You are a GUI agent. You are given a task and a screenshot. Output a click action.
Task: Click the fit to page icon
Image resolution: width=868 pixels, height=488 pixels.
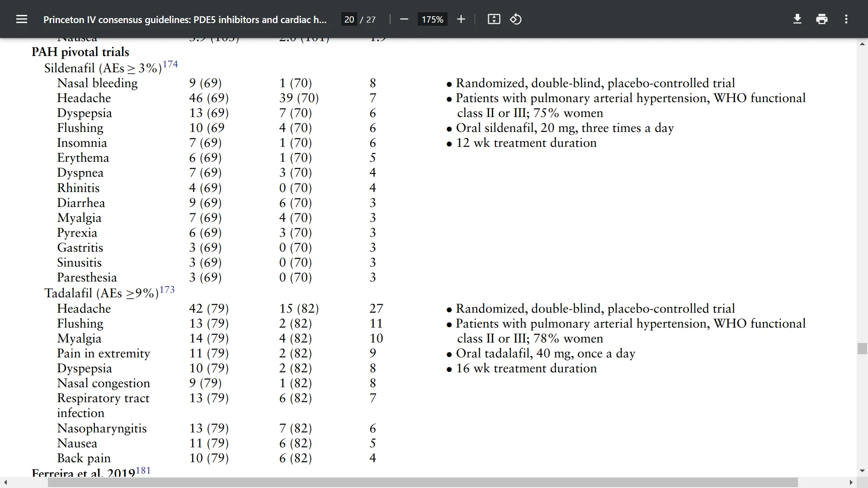[x=494, y=19]
